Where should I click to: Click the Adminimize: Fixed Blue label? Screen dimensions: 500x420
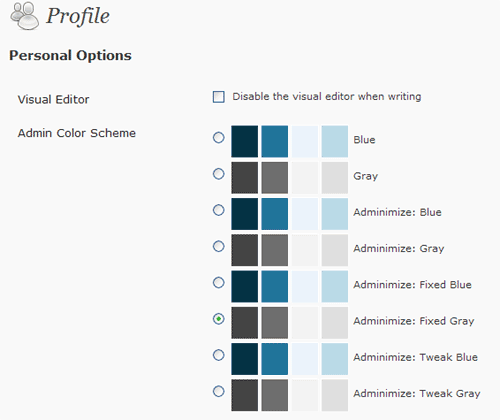pos(413,285)
